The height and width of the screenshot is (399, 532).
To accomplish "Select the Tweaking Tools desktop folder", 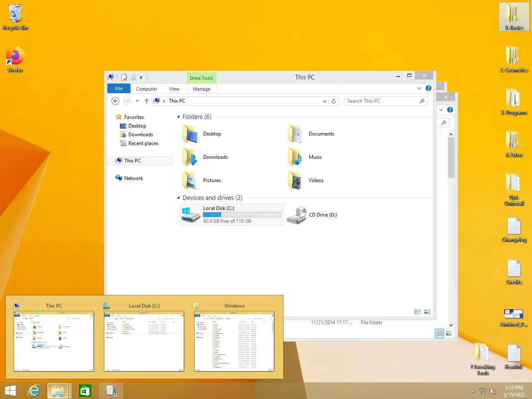I will [x=483, y=359].
